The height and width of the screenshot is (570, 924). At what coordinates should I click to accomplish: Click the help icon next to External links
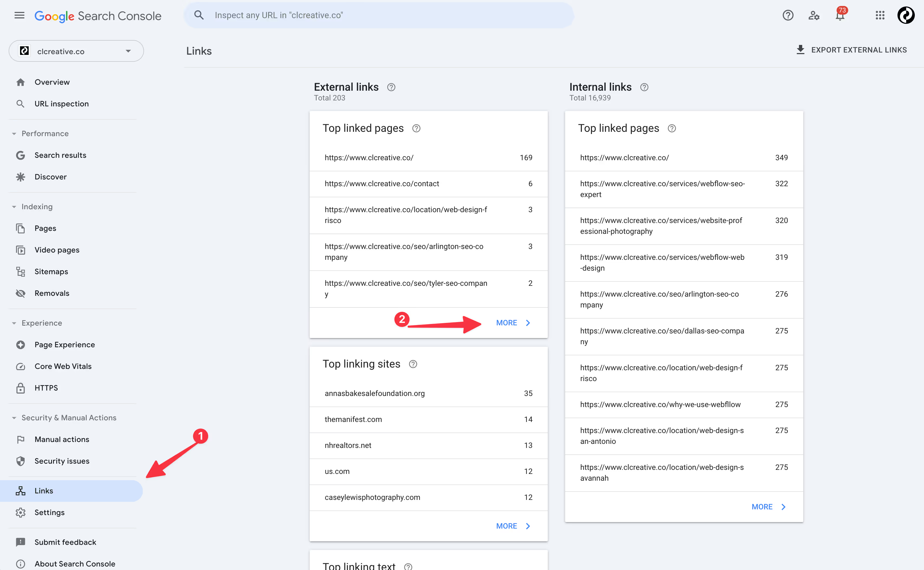[391, 87]
